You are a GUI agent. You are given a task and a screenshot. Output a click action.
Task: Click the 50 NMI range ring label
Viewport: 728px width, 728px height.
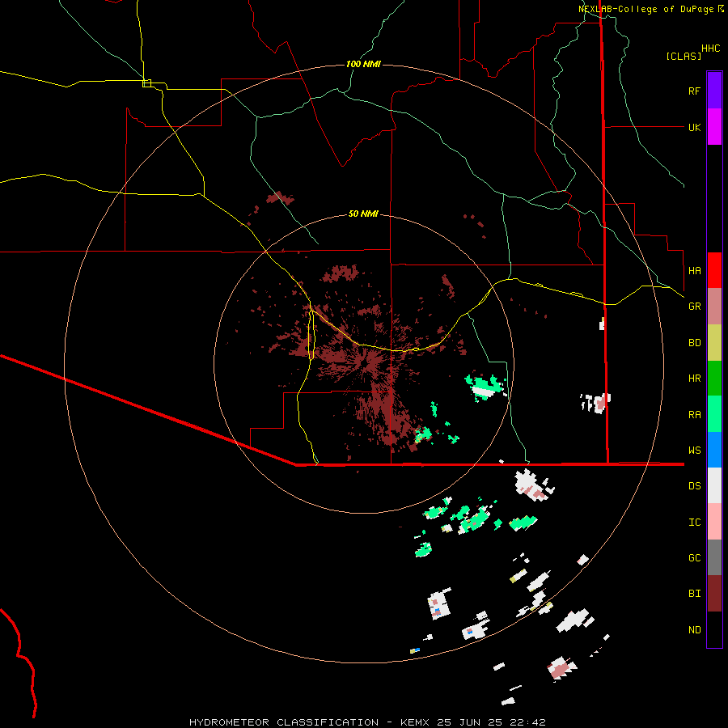point(363,214)
